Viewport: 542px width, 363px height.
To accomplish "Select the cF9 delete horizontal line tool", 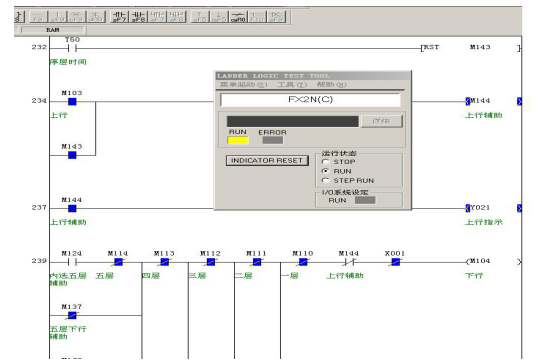I will tap(76, 16).
